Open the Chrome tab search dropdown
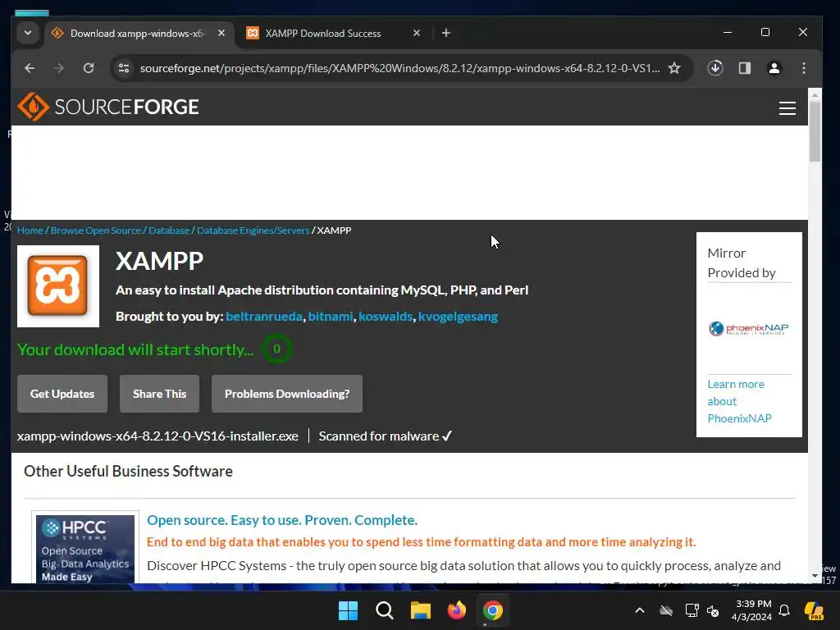 28,33
